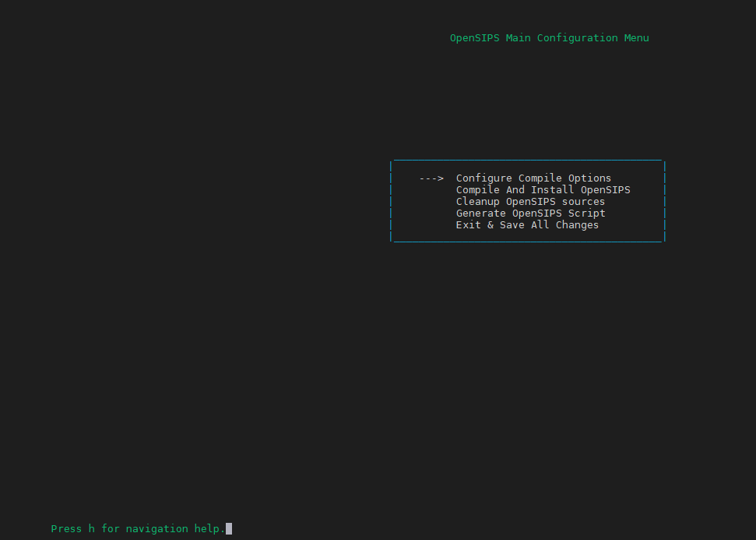Click the word 'sources' in Cleanup entry
This screenshot has width=756, height=540.
tap(583, 202)
